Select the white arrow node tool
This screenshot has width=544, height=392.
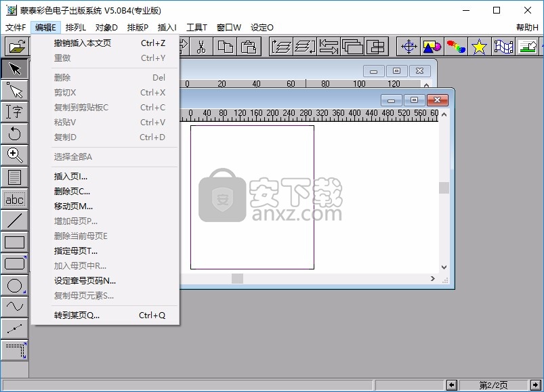[x=15, y=91]
